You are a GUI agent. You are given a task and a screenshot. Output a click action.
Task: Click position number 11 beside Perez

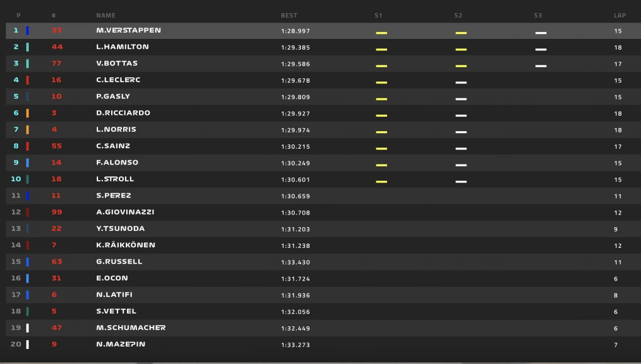[x=16, y=195]
